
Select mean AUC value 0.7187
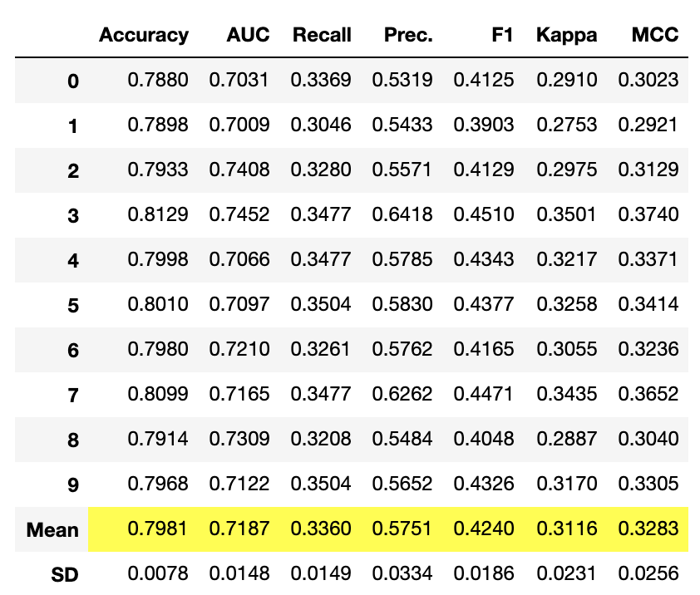pos(239,529)
